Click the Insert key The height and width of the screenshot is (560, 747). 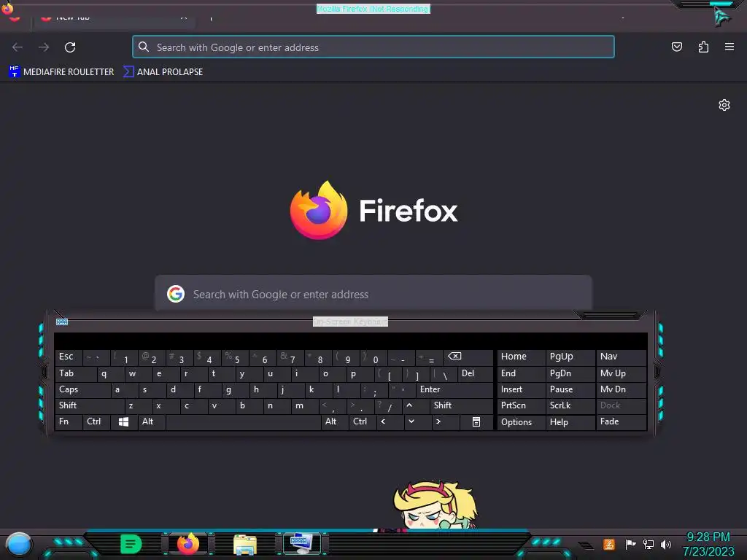[521, 389]
